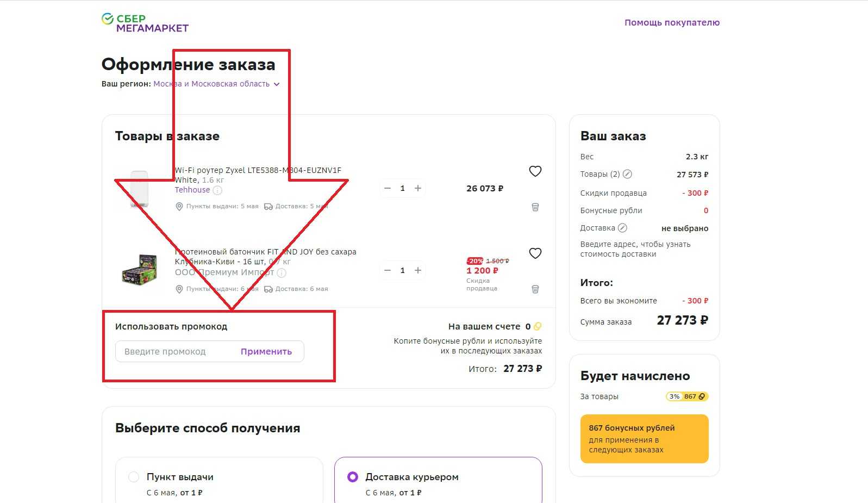Apply promo code with Применить button
The width and height of the screenshot is (868, 503).
[x=266, y=351]
